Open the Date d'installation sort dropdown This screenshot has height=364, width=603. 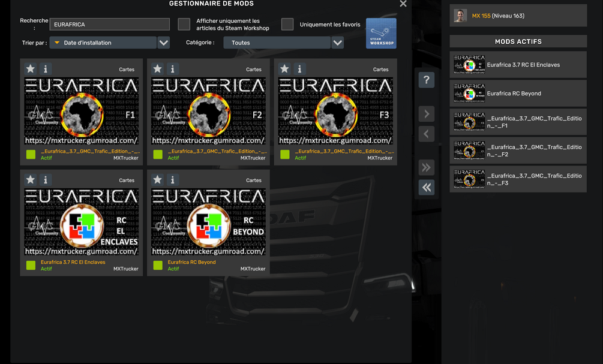(103, 43)
